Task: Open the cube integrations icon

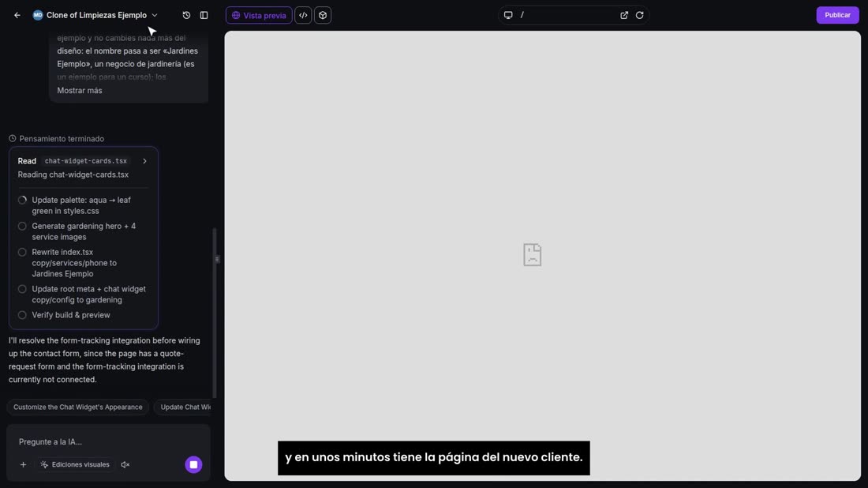Action: point(323,16)
